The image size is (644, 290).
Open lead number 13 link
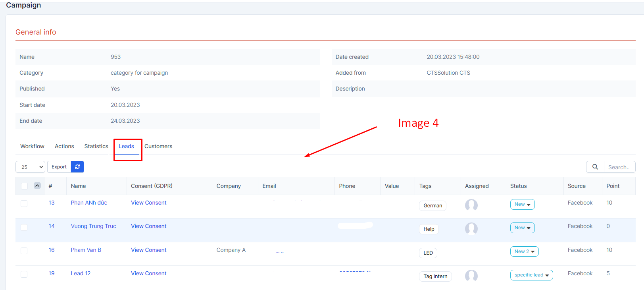tap(52, 203)
